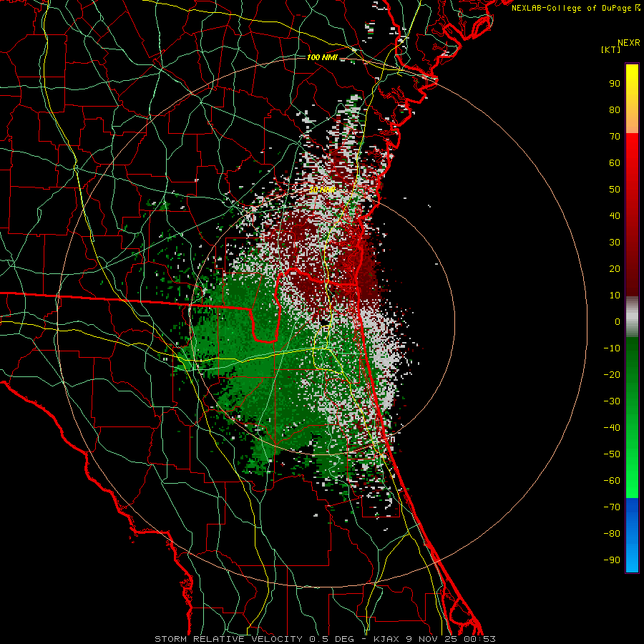
Task: Select the 50 value on velocity scale
Action: pos(615,190)
